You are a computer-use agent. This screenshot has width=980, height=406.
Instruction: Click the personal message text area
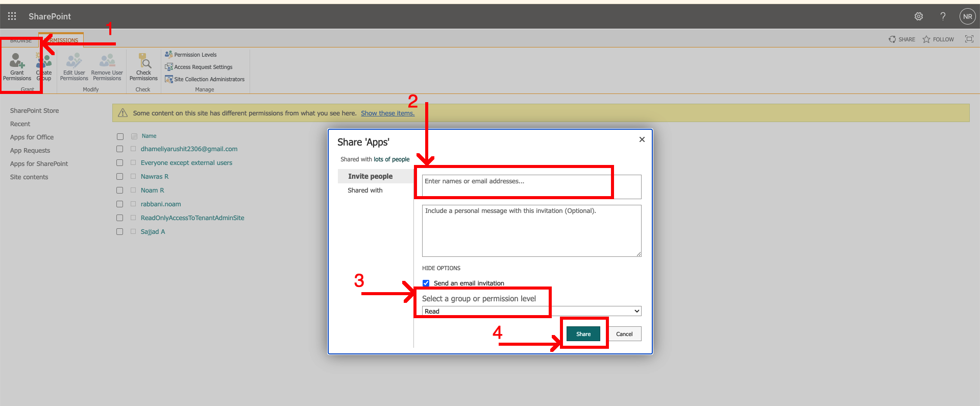pyautogui.click(x=531, y=231)
